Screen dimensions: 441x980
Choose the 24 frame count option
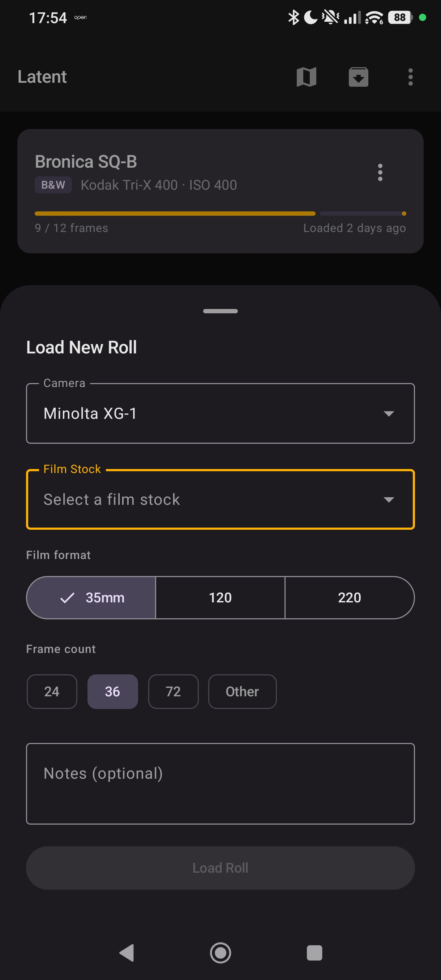click(52, 692)
